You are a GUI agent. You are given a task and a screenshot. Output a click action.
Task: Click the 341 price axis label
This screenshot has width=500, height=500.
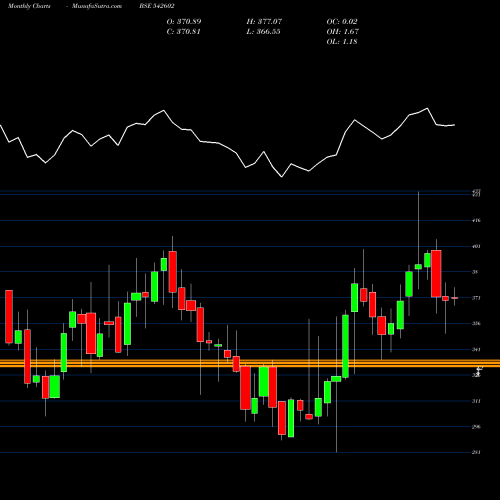(476, 349)
